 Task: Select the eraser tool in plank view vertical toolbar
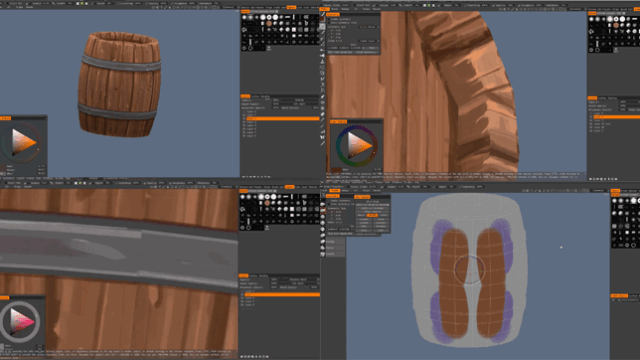322,114
